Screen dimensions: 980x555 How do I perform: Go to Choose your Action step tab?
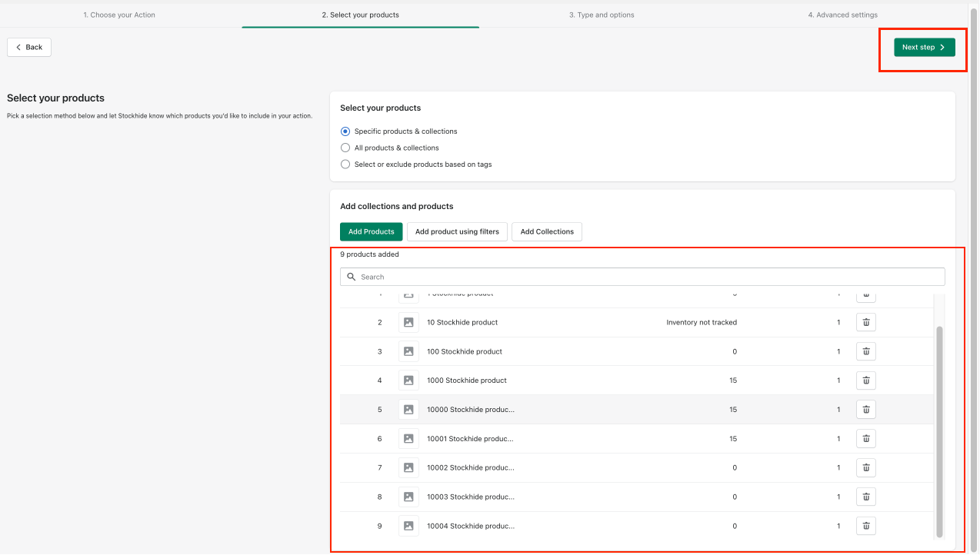tap(119, 15)
